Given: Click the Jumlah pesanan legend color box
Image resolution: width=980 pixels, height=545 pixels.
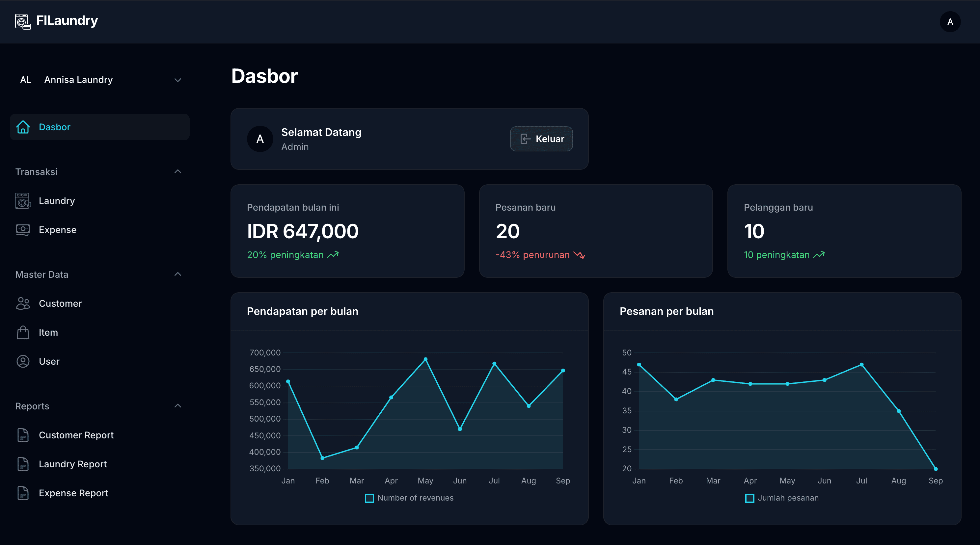Looking at the screenshot, I should point(749,498).
